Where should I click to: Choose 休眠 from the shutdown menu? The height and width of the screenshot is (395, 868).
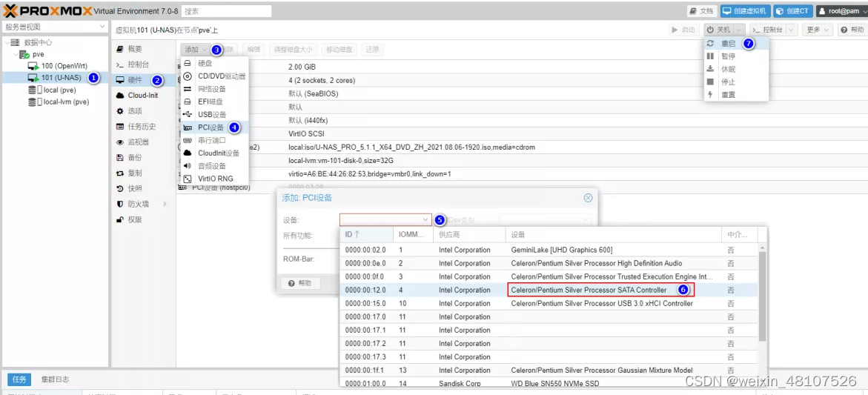click(x=736, y=69)
